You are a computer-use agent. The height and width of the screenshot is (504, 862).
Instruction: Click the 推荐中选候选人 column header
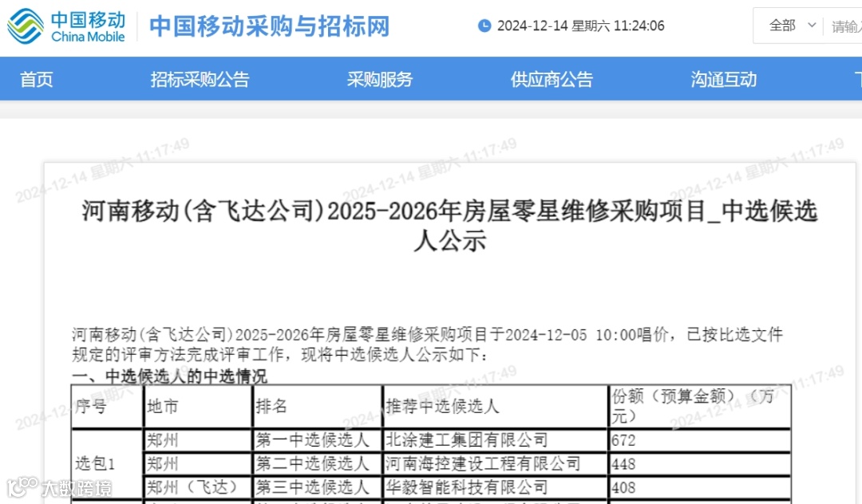point(496,406)
